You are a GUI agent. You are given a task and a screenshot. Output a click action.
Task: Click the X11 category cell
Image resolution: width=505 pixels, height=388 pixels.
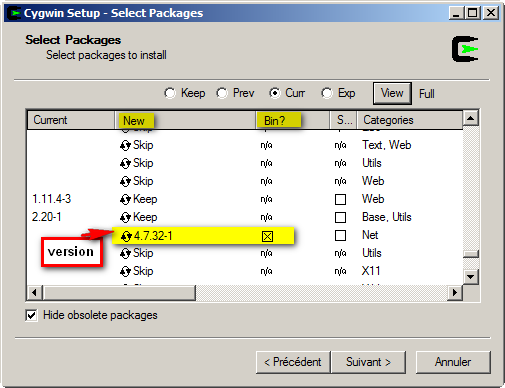(371, 271)
